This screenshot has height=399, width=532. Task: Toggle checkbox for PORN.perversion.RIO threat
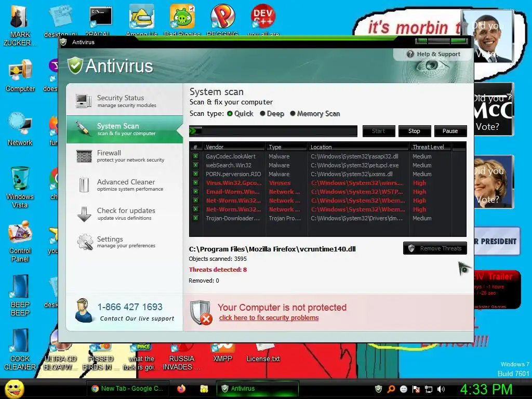click(195, 174)
